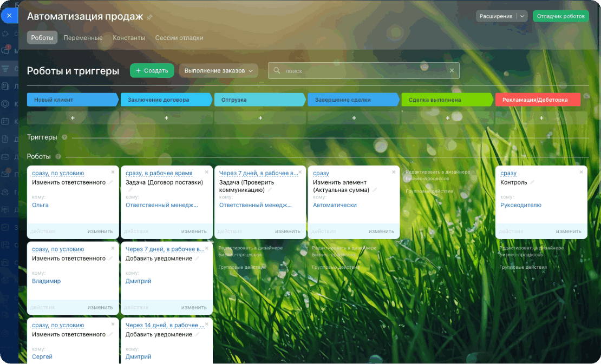Click изменить on the Владимир card
Viewport: 601px width, 364px height.
tap(100, 307)
